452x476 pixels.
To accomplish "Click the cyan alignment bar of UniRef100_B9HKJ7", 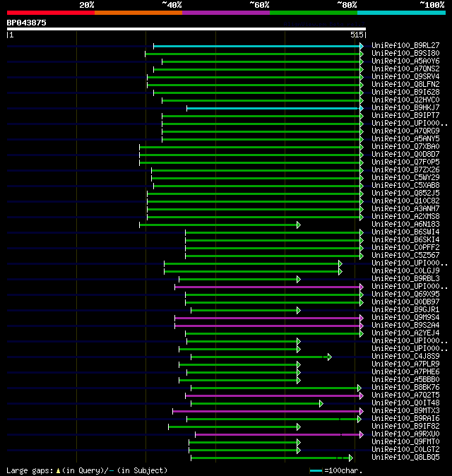I will pyautogui.click(x=273, y=108).
